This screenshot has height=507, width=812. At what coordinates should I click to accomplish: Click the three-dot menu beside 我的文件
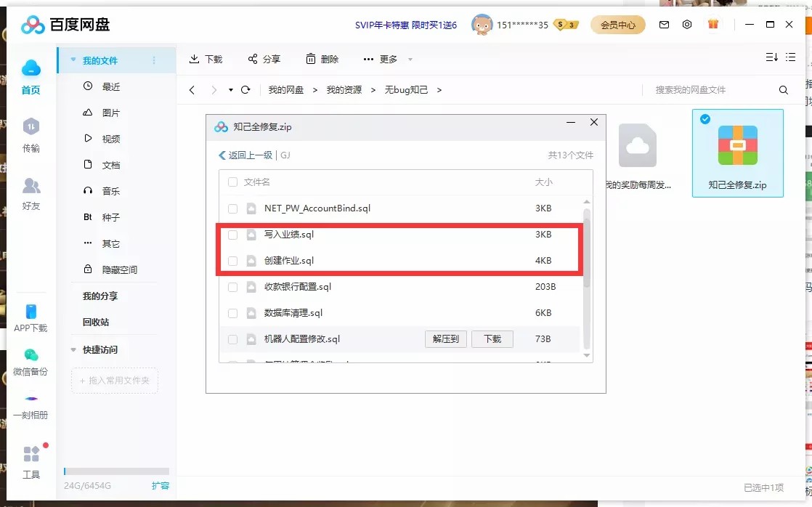(x=154, y=60)
